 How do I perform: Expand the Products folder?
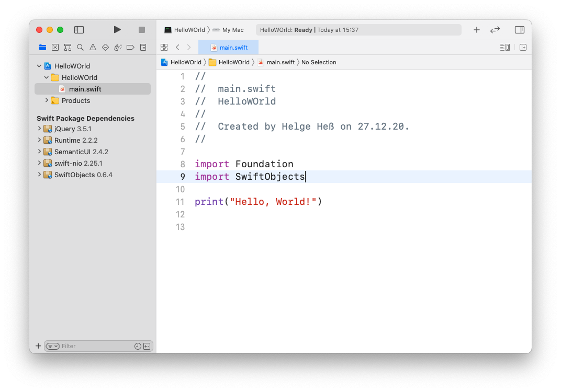coord(47,100)
